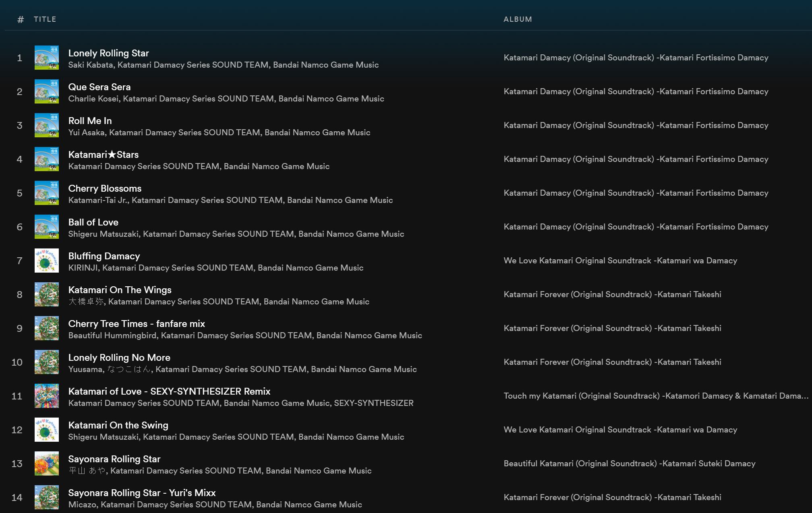Click album cover of Katamari On The Wings
This screenshot has width=812, height=513.
click(47, 294)
